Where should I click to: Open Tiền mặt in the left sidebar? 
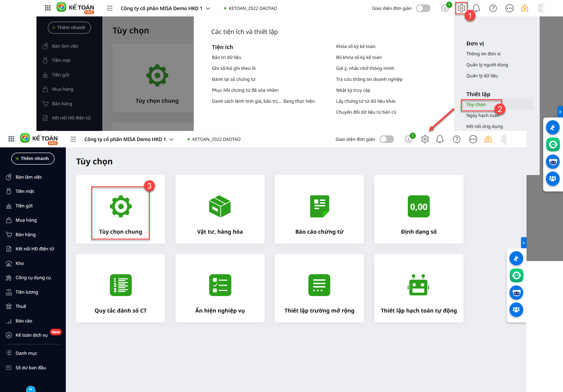pyautogui.click(x=25, y=191)
